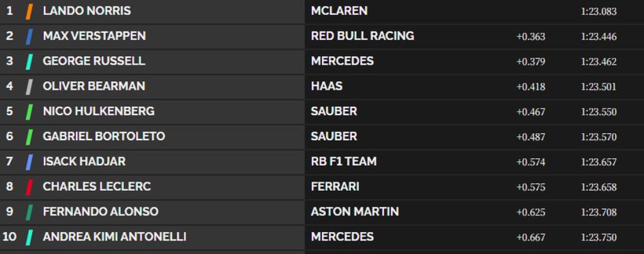
Task: Click Norris's lap time 1:23.083
Action: [598, 11]
